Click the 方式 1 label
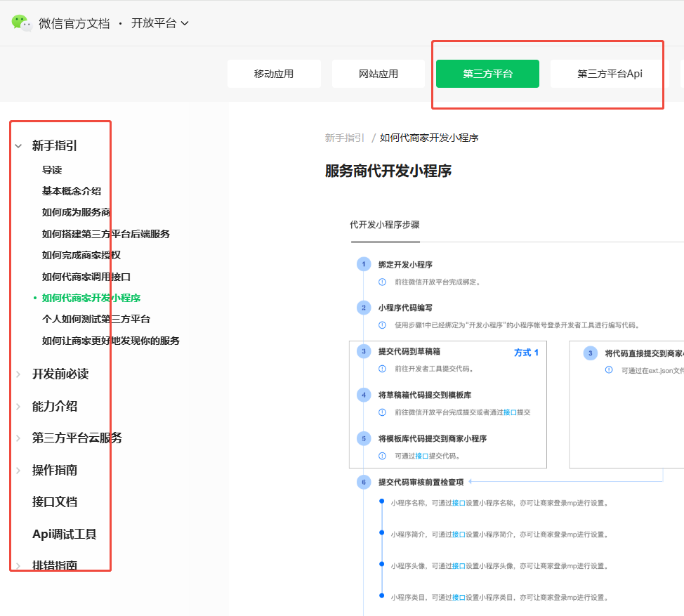Image resolution: width=684 pixels, height=616 pixels. tap(526, 353)
